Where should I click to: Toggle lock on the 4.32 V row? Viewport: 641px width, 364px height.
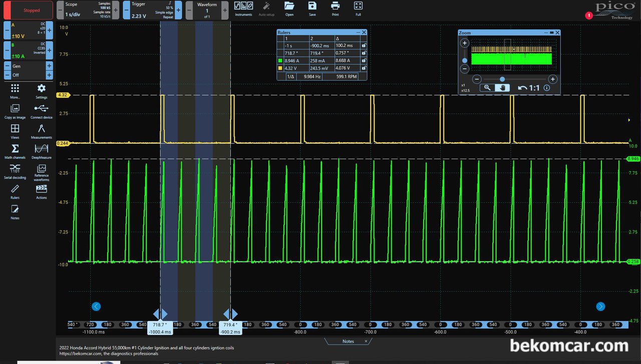363,68
